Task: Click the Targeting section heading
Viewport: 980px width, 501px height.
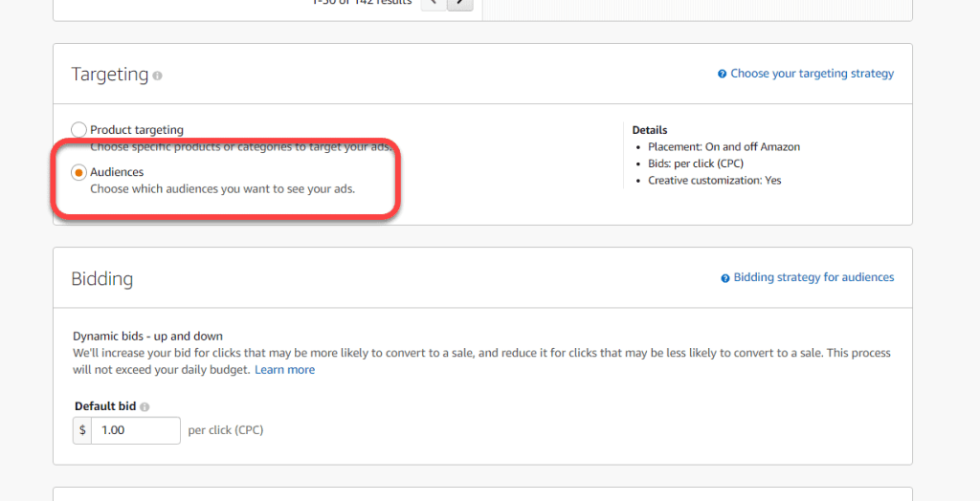Action: (x=110, y=75)
